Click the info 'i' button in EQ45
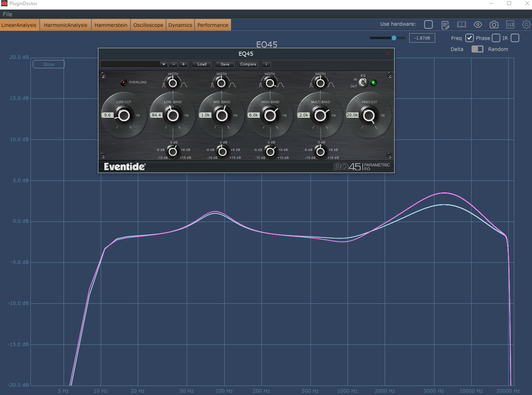Screen dimensions: 532x395 [x=266, y=64]
